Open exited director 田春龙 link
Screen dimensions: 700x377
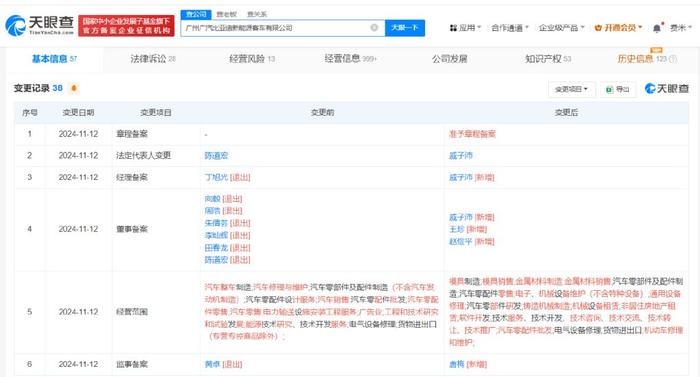click(216, 247)
